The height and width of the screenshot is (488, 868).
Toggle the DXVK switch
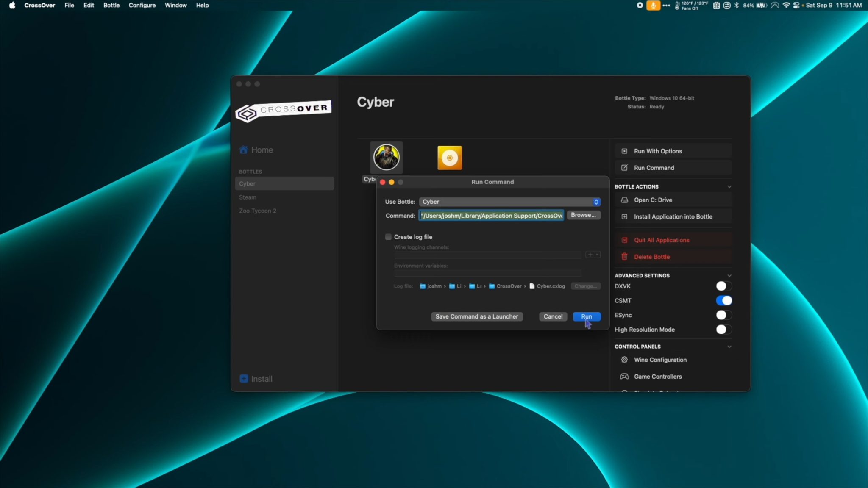click(724, 286)
